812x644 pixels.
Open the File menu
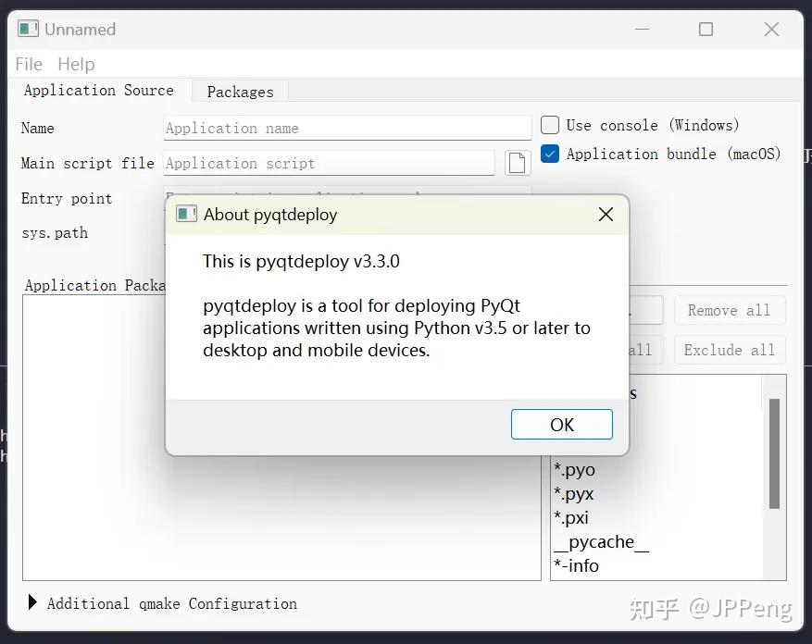28,64
